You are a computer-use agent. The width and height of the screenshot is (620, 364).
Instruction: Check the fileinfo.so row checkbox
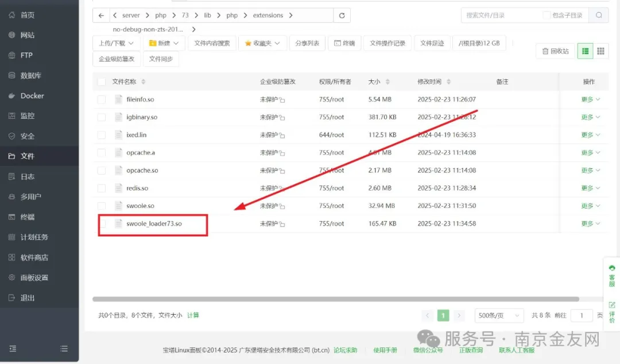102,99
